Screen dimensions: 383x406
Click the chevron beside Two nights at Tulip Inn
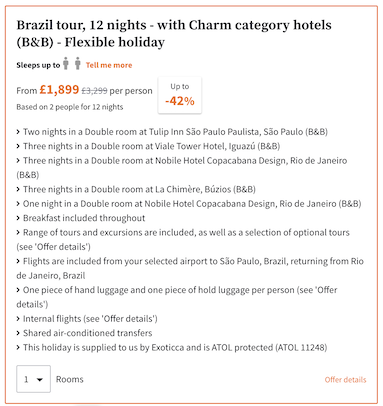click(x=18, y=132)
